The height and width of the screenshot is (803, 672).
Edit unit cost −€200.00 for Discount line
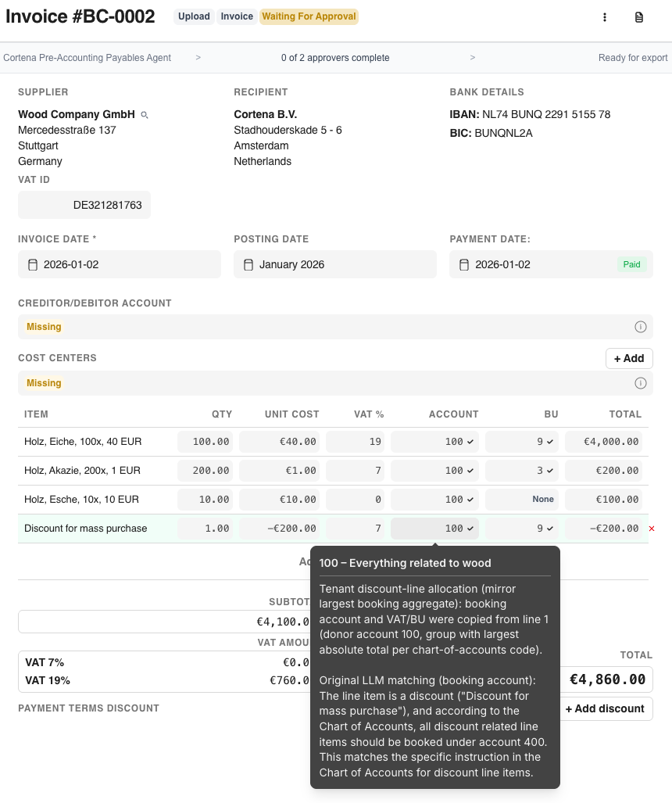279,529
